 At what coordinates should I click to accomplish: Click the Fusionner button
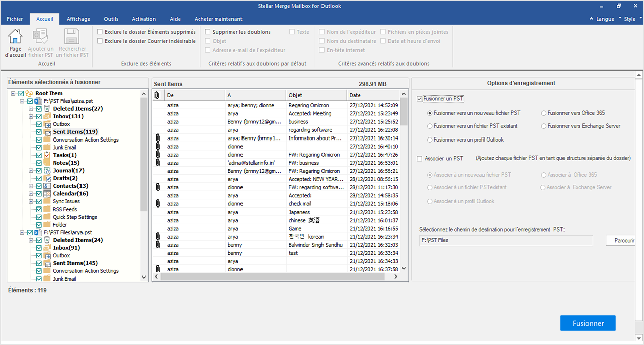pos(588,323)
